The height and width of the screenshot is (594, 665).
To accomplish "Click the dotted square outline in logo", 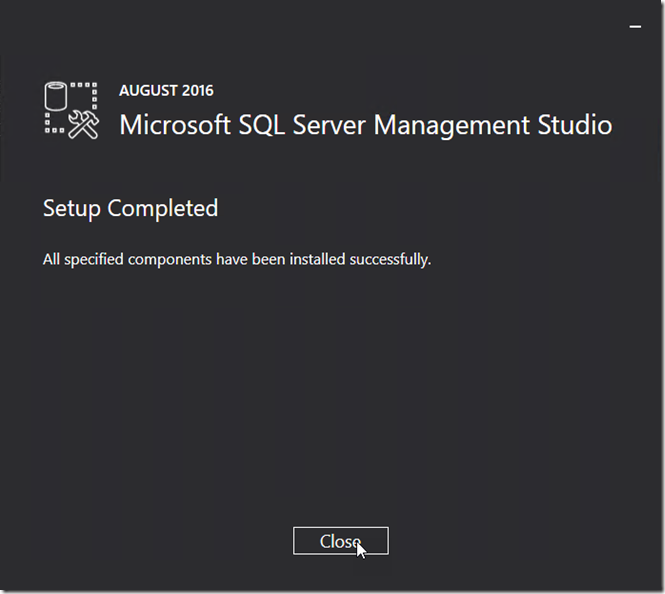I will (x=71, y=108).
